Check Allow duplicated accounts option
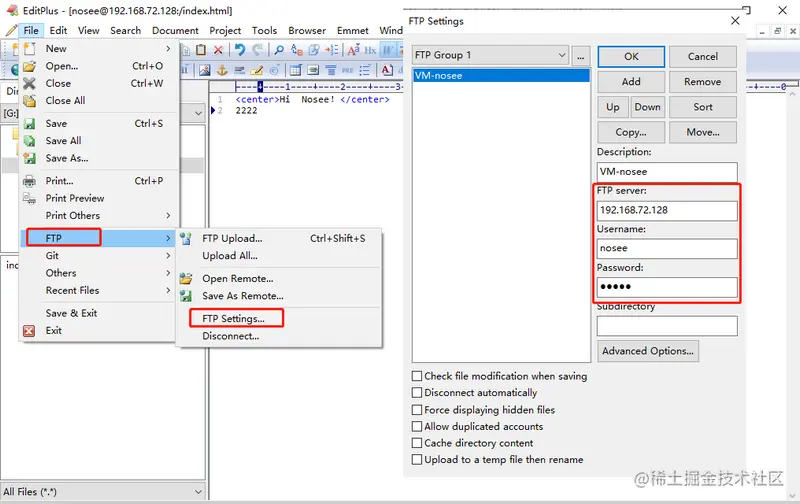The image size is (800, 504). 417,426
